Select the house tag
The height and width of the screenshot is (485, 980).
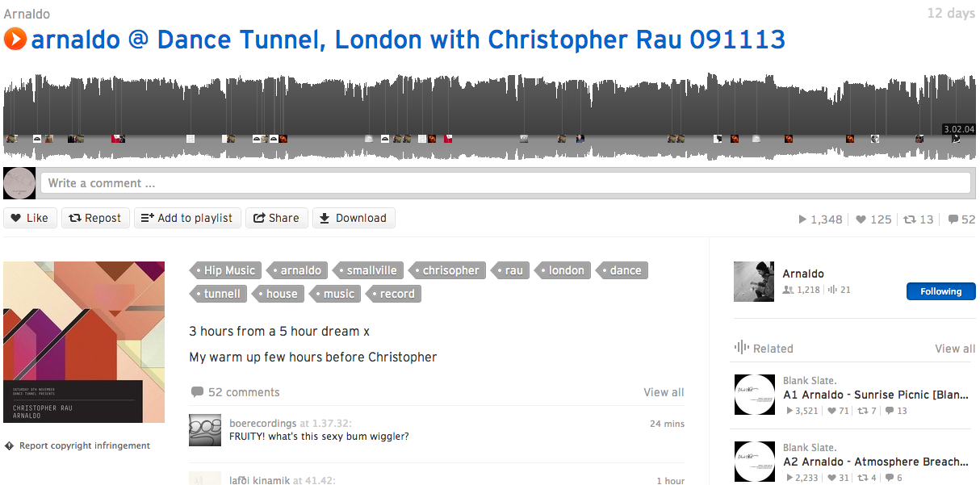pos(276,294)
